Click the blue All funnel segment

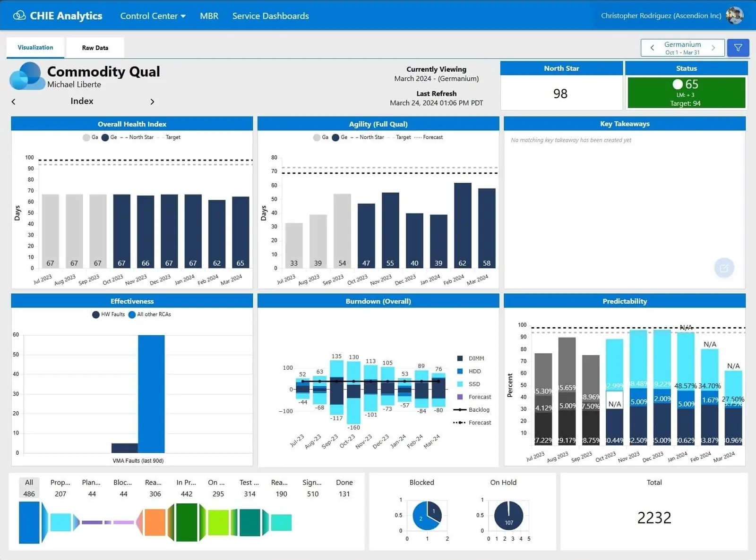[x=29, y=522]
